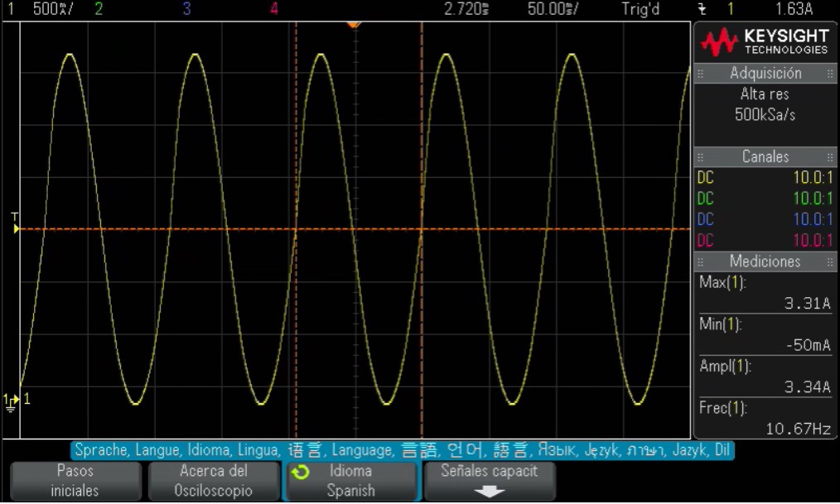Select the Canales panel header
The height and width of the screenshot is (504, 840).
pos(765,156)
